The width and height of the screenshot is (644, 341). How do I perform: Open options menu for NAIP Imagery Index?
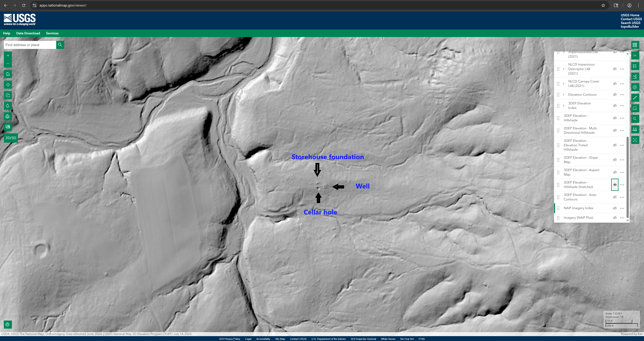pos(622,208)
